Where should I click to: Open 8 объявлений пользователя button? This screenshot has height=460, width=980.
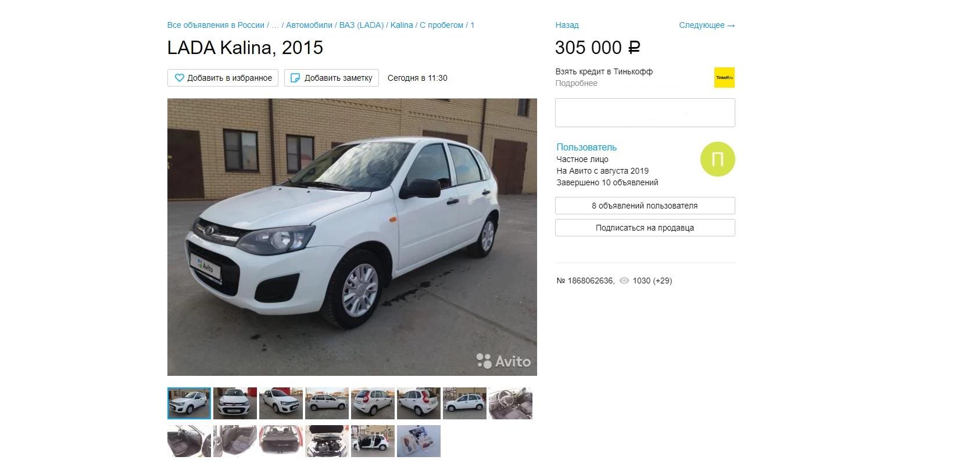pyautogui.click(x=645, y=206)
